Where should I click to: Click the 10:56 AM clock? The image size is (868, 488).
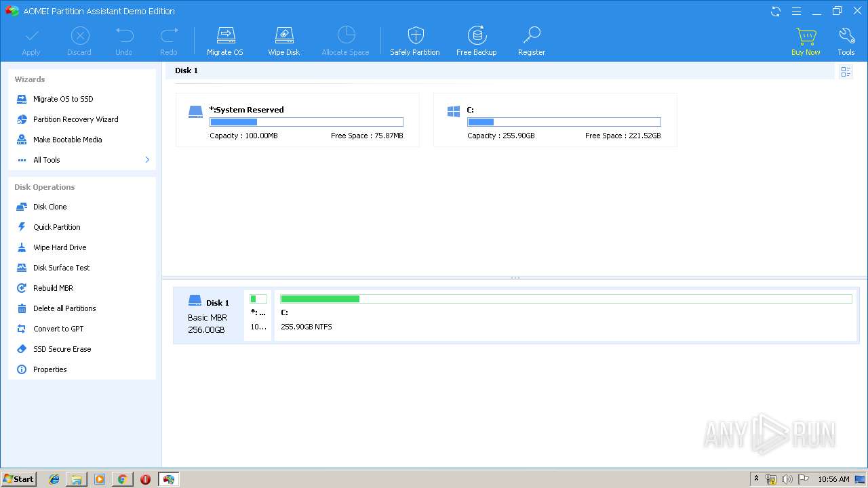click(833, 479)
